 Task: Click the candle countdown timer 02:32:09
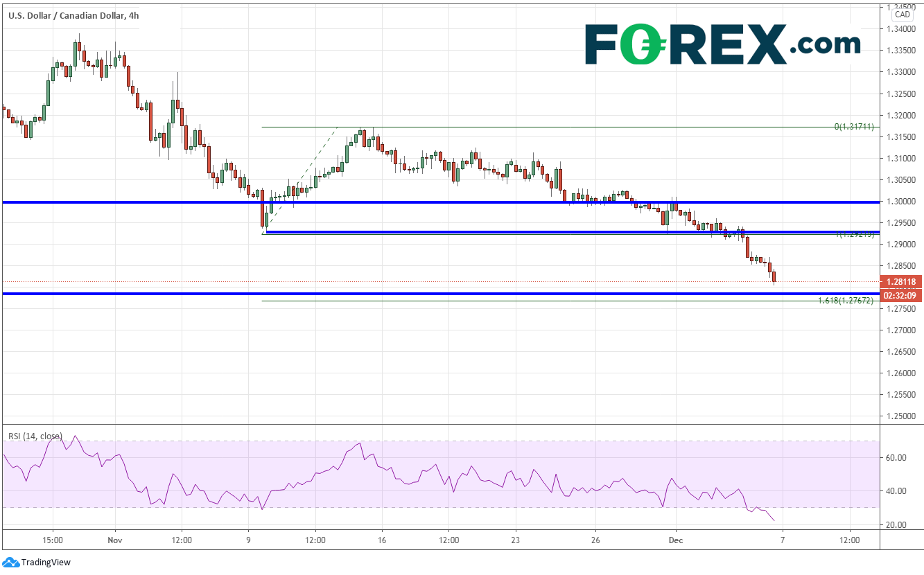(900, 295)
